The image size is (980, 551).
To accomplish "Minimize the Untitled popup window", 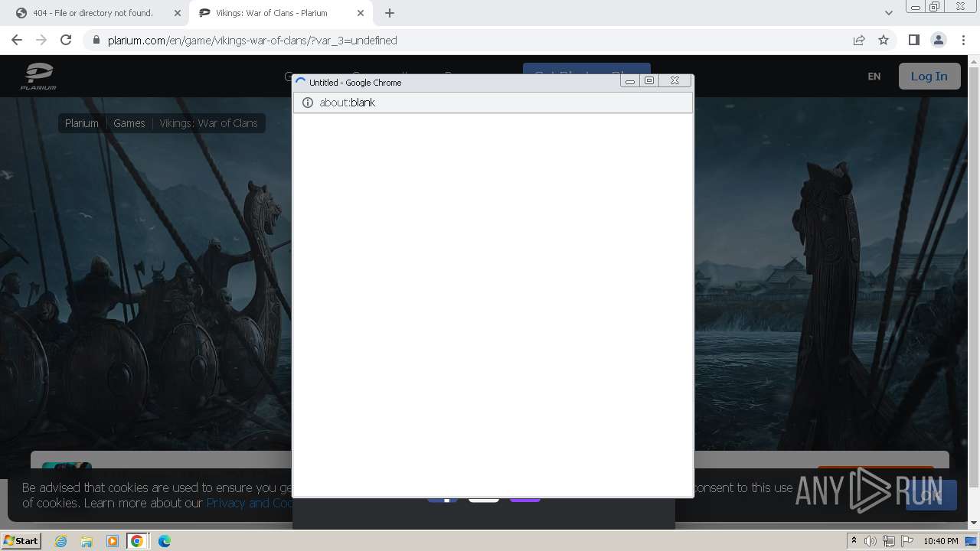I will 630,81.
